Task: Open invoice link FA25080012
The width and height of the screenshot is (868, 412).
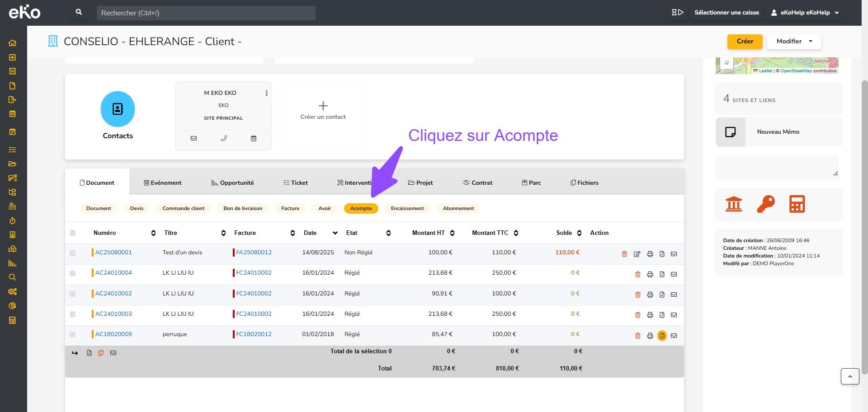Action: [x=254, y=253]
